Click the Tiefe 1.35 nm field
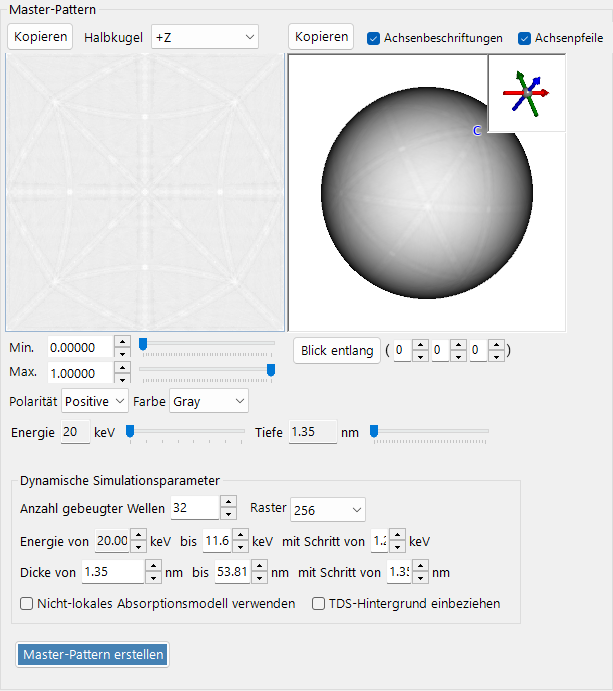This screenshot has height=691, width=613. [312, 432]
